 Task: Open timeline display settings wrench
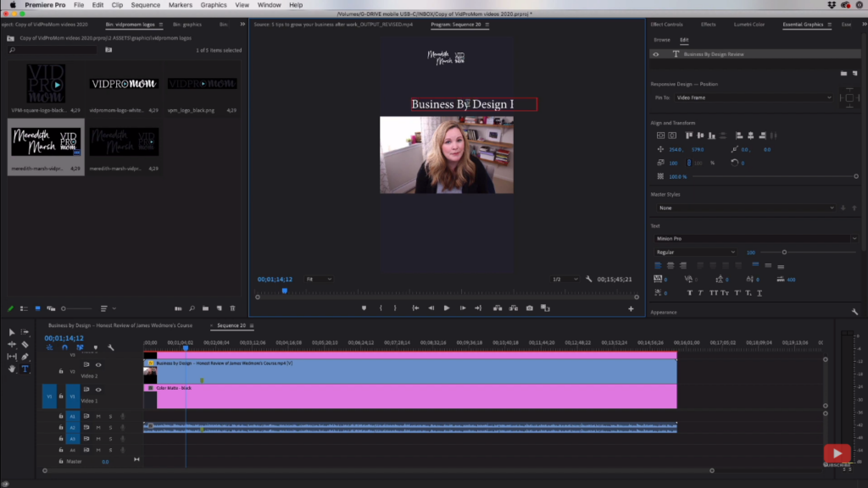[111, 347]
